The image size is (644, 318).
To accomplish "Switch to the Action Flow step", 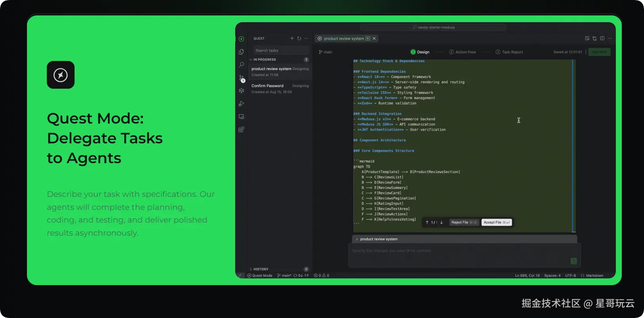I will click(x=462, y=52).
